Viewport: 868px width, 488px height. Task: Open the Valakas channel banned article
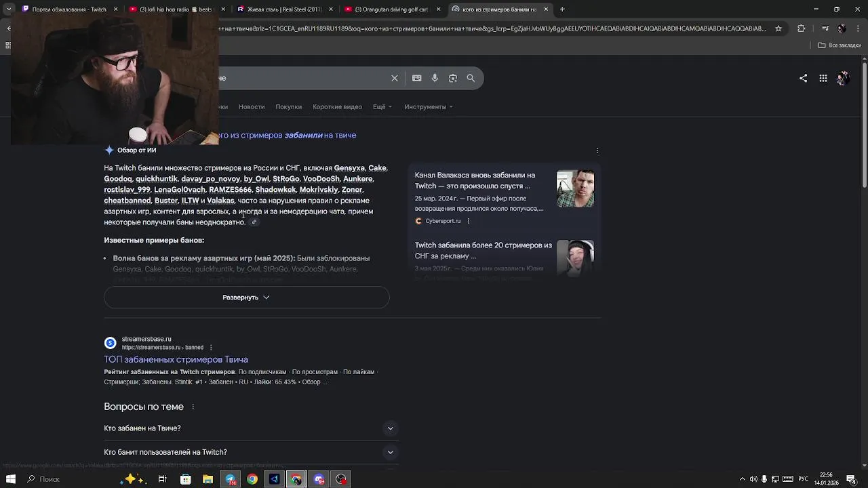(475, 180)
